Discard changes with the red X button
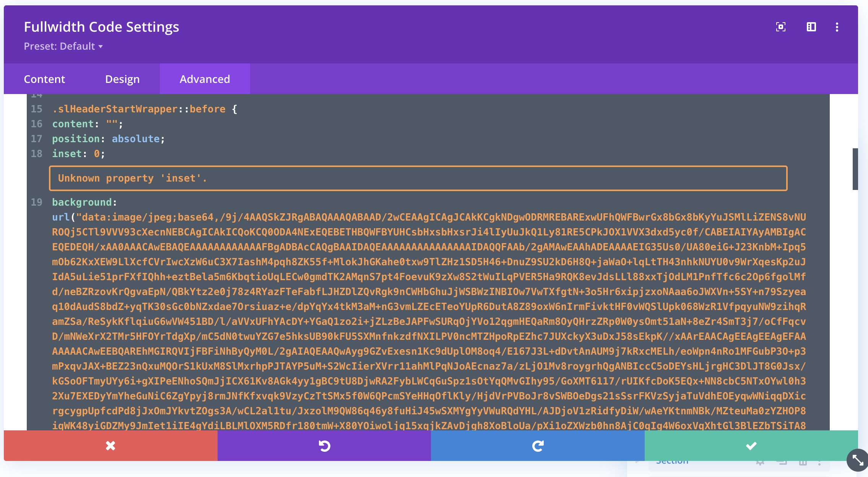The width and height of the screenshot is (868, 477). click(x=111, y=446)
